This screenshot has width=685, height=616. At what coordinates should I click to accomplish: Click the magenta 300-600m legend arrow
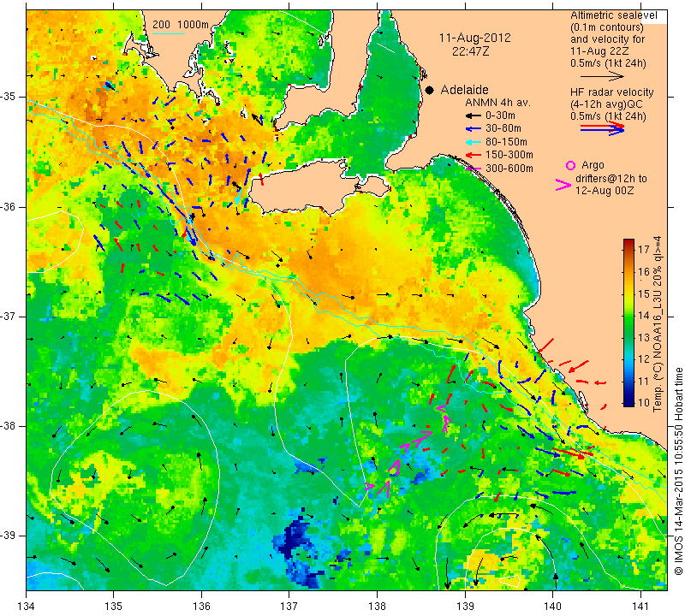(473, 169)
